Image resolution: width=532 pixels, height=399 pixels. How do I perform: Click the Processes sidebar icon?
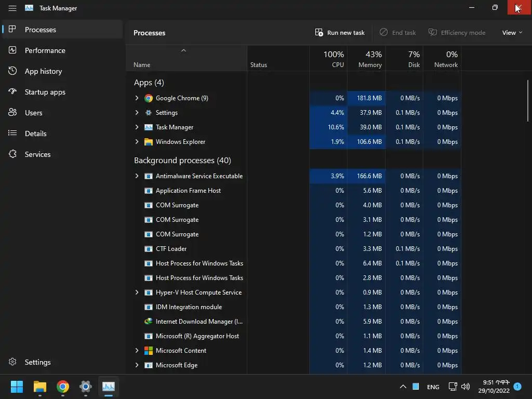click(12, 29)
